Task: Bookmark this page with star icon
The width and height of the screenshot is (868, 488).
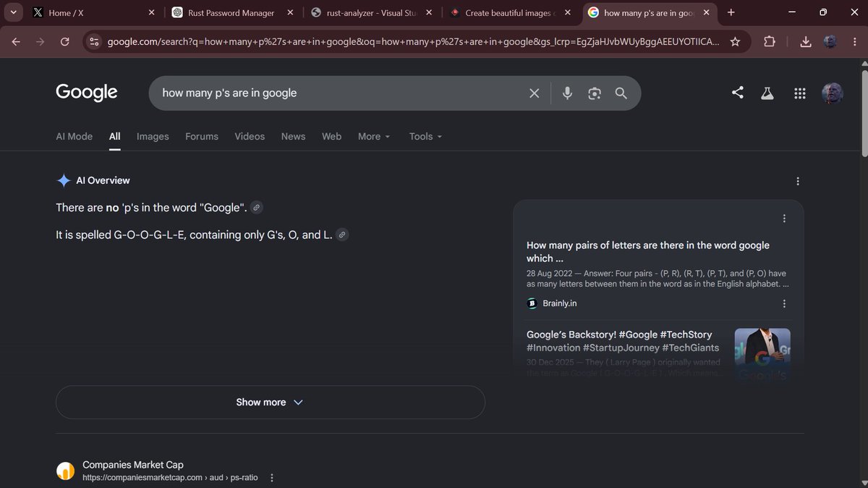Action: click(x=735, y=42)
